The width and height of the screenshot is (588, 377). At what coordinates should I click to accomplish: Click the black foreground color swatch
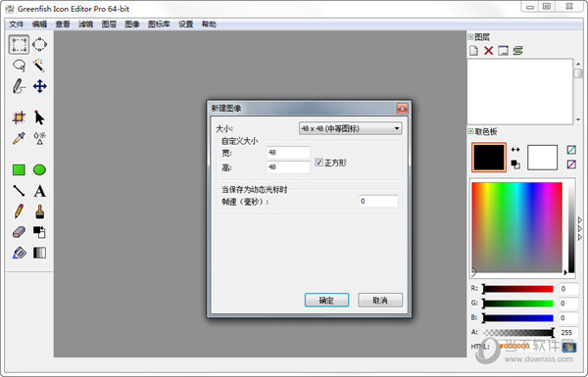pyautogui.click(x=489, y=158)
